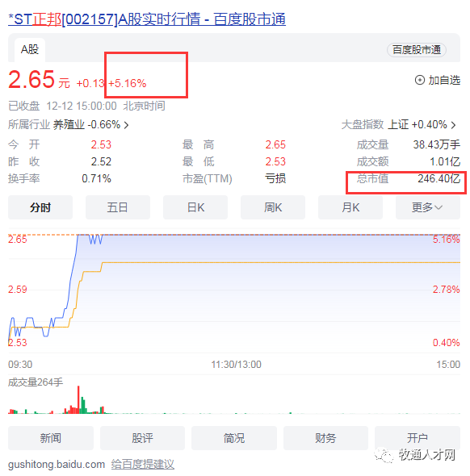Click the 开户 button
The height and width of the screenshot is (476, 470).
(x=418, y=438)
